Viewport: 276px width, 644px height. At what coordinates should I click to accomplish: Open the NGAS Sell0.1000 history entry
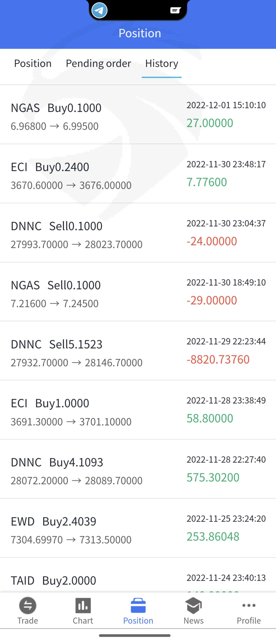(x=138, y=292)
